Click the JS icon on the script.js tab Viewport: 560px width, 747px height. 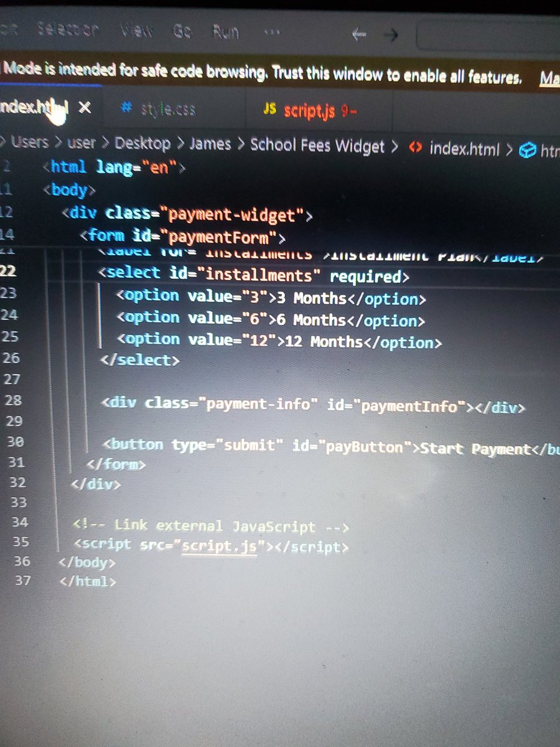[270, 109]
